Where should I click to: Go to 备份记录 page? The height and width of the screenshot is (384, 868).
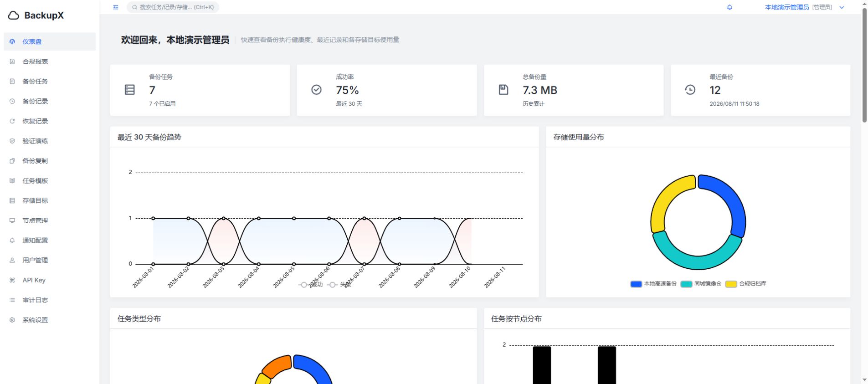point(50,101)
